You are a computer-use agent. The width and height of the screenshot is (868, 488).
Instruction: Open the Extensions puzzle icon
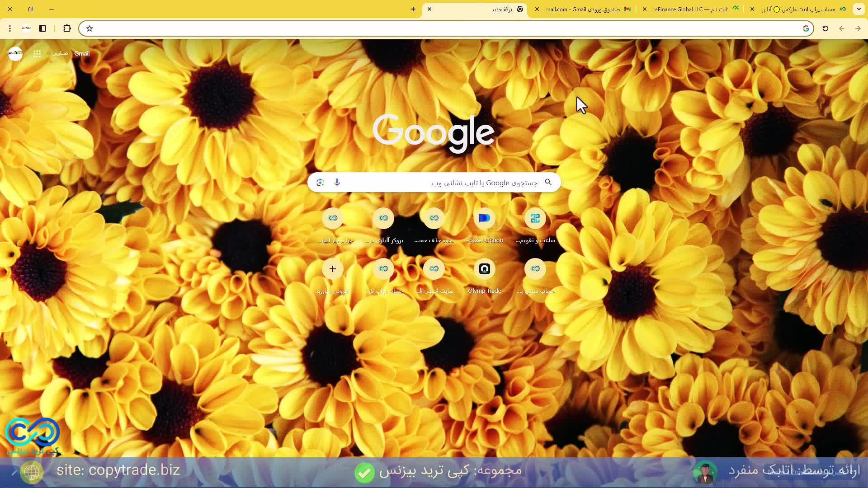[x=67, y=28]
